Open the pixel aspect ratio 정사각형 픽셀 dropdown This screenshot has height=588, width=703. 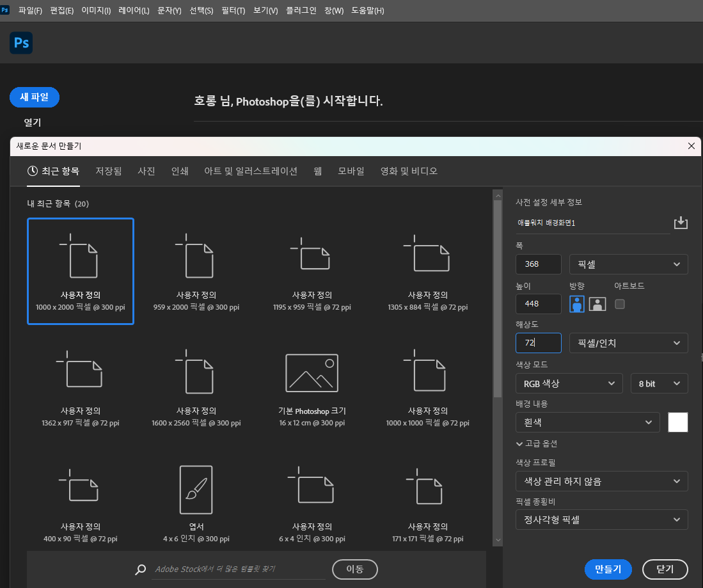click(602, 520)
